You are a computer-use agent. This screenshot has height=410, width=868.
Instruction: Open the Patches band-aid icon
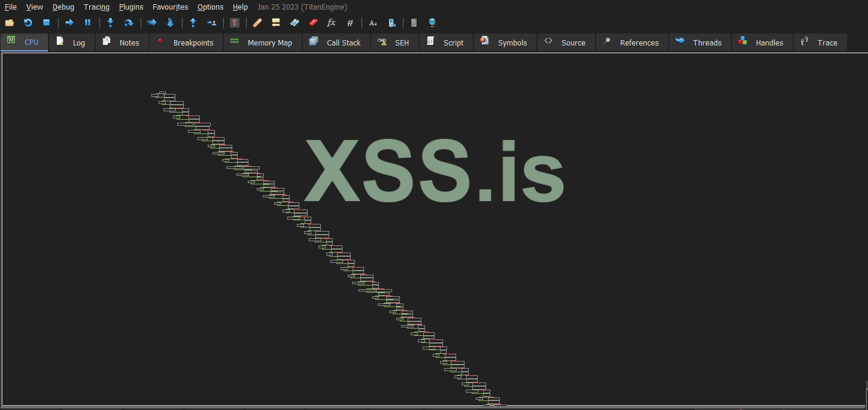[x=257, y=23]
